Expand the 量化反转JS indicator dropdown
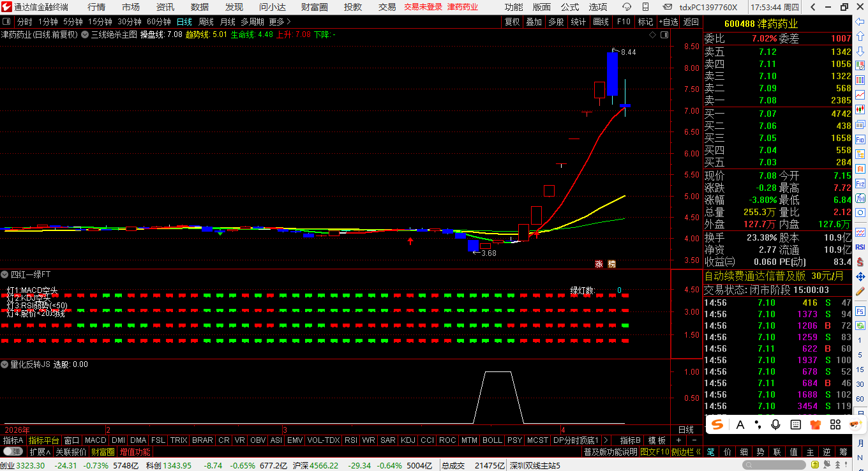The height and width of the screenshot is (471, 868). click(x=5, y=364)
